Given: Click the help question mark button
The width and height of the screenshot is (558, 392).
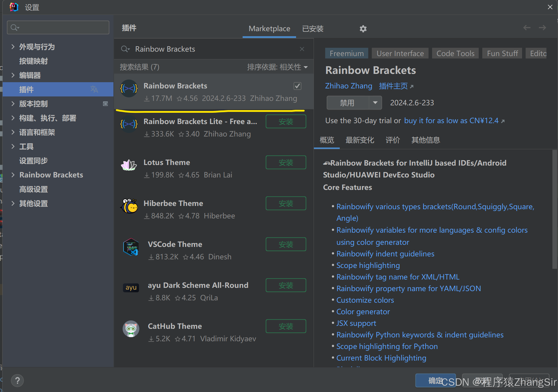Looking at the screenshot, I should pos(18,380).
